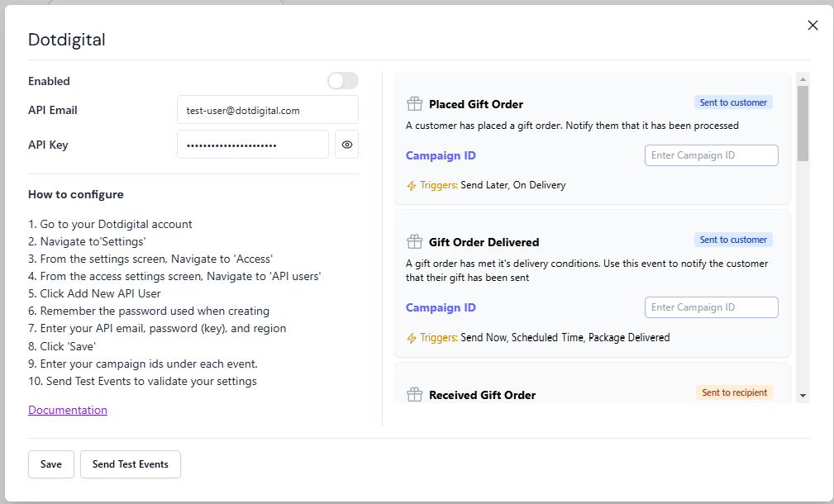Click Sent to customer badge on Placed Gift Order
The width and height of the screenshot is (834, 504).
tap(733, 102)
